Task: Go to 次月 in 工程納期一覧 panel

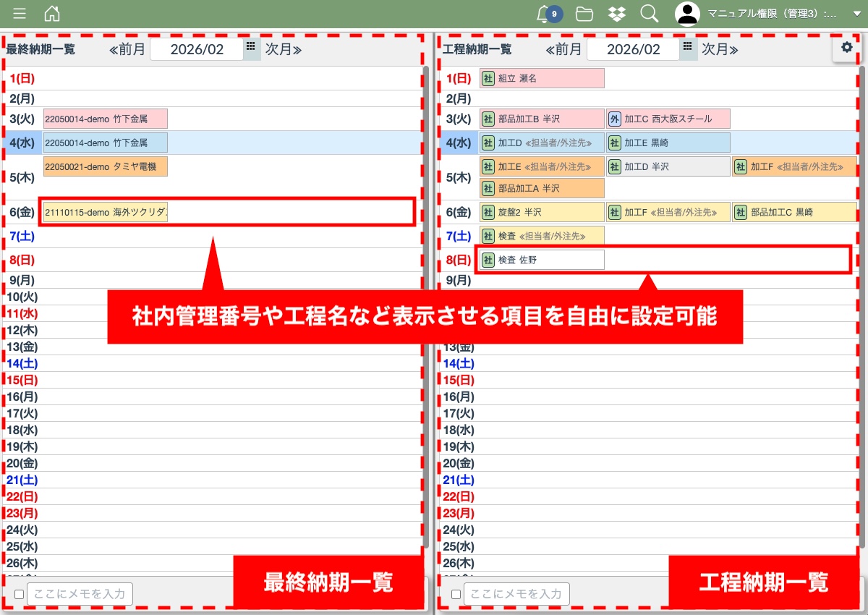Action: point(720,49)
